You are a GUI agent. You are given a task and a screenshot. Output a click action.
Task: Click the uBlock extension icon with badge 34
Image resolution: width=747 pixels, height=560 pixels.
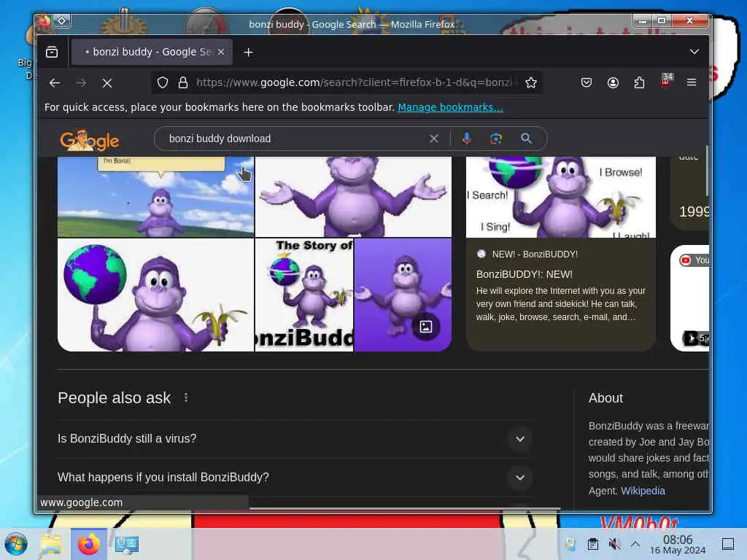click(666, 81)
